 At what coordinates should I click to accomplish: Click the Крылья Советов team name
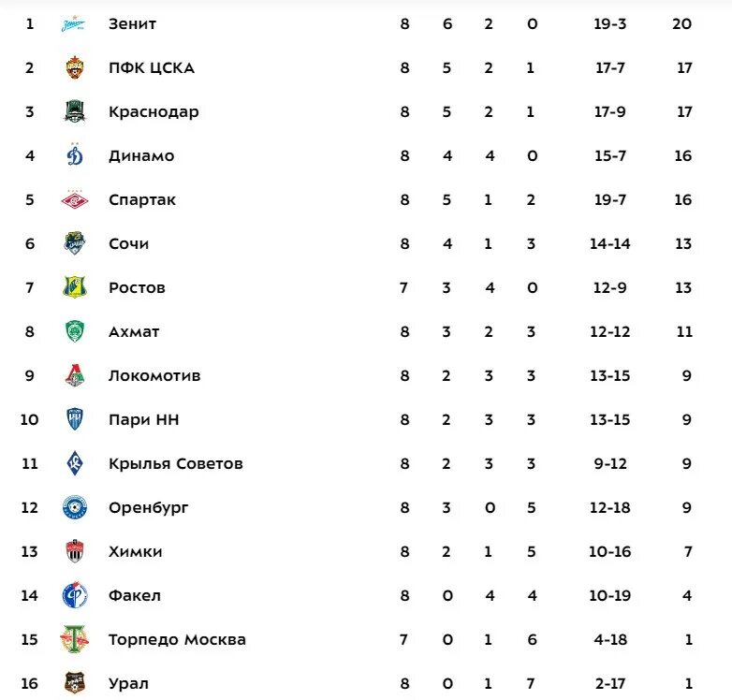(176, 464)
